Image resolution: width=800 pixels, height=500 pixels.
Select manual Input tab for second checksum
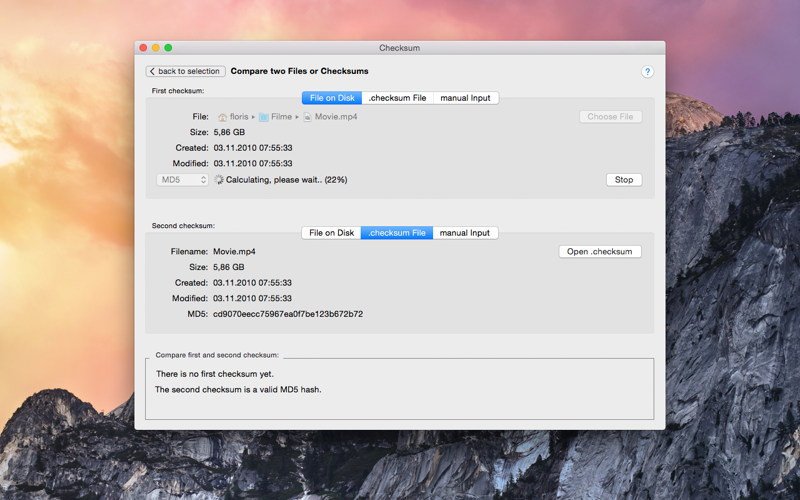(465, 233)
